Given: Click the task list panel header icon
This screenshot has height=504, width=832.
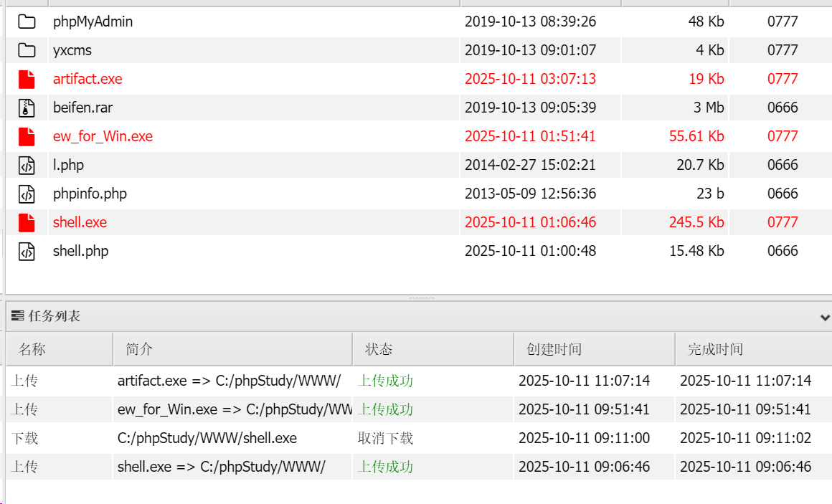Looking at the screenshot, I should point(18,316).
